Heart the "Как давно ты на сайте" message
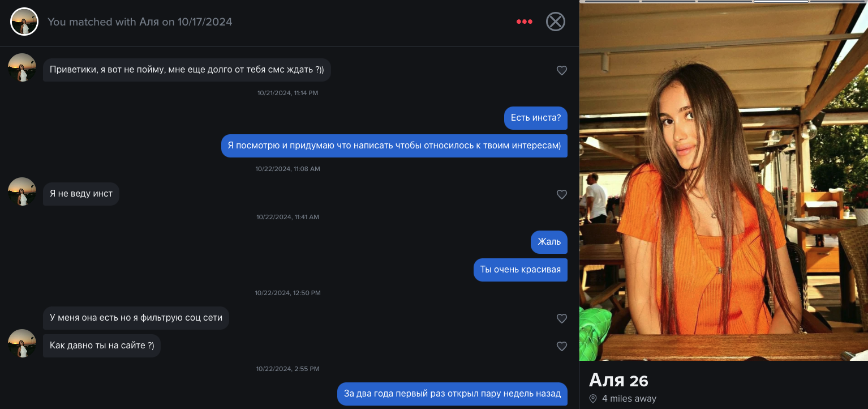The width and height of the screenshot is (868, 409). [x=561, y=346]
